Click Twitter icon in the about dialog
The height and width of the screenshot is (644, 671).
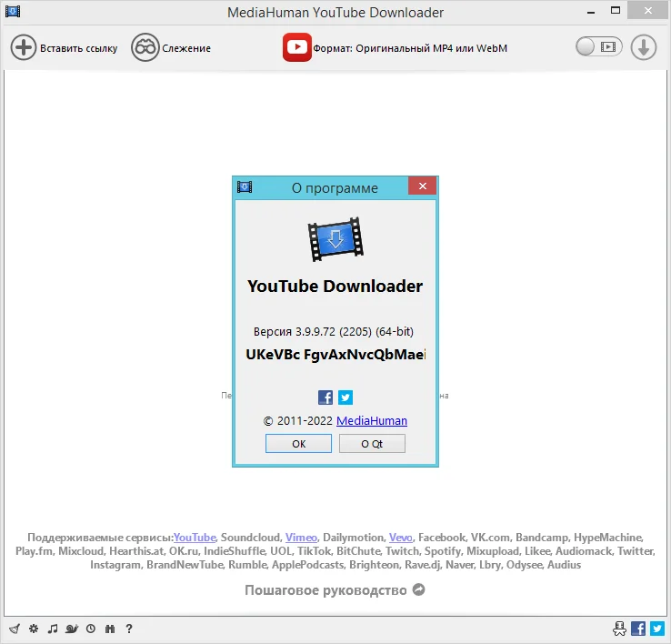coord(346,397)
